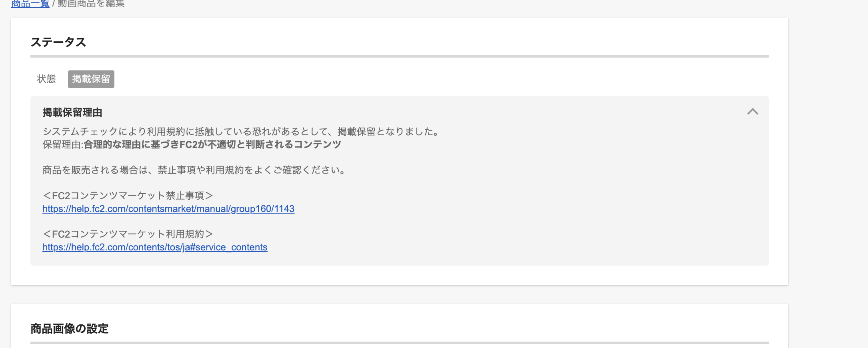
Task: Click the 動画商品を編集 breadcrumb text
Action: pyautogui.click(x=91, y=4)
